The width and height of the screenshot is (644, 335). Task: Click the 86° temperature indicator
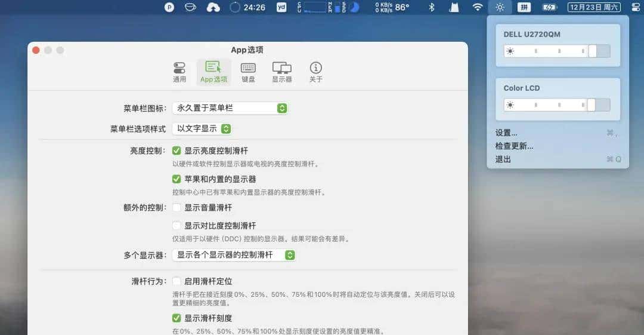[x=402, y=7]
